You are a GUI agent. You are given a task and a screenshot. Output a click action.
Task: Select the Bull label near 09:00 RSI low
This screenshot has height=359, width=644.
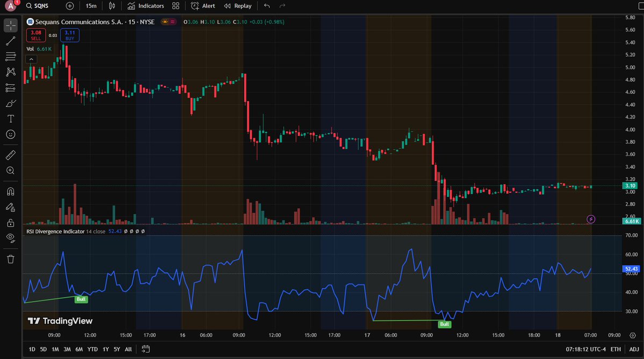click(81, 299)
